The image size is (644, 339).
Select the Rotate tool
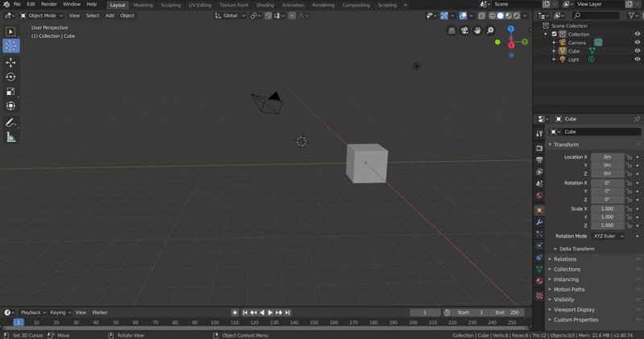pyautogui.click(x=10, y=76)
